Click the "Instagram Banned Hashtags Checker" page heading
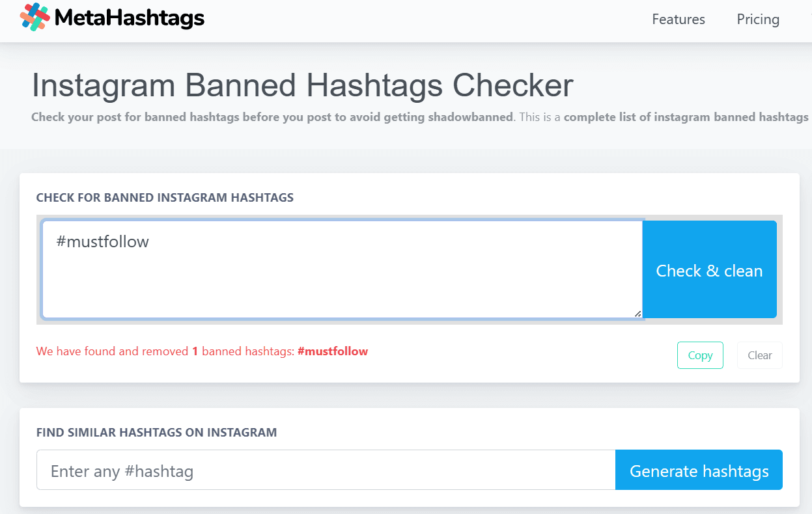Image resolution: width=812 pixels, height=514 pixels. (302, 85)
